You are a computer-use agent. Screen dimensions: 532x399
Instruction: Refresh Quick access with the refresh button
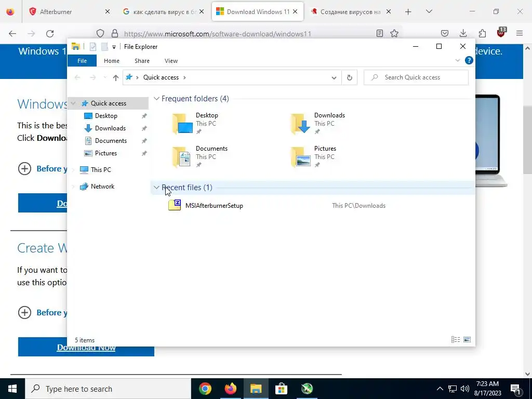(x=350, y=78)
